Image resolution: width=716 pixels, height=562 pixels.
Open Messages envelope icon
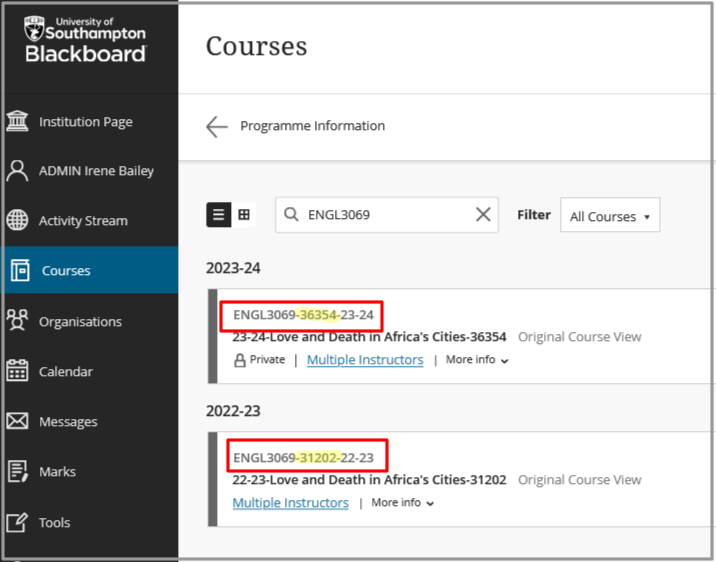[x=17, y=421]
